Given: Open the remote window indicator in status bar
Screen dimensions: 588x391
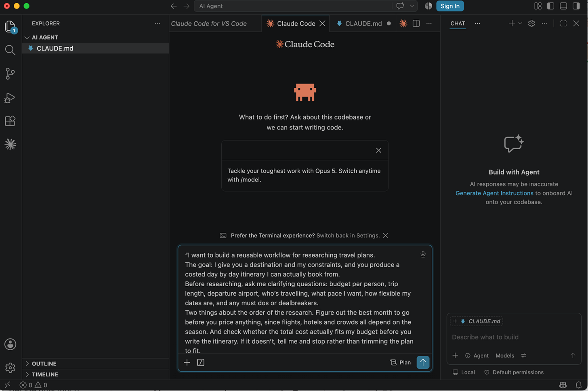Looking at the screenshot, I should 7,385.
